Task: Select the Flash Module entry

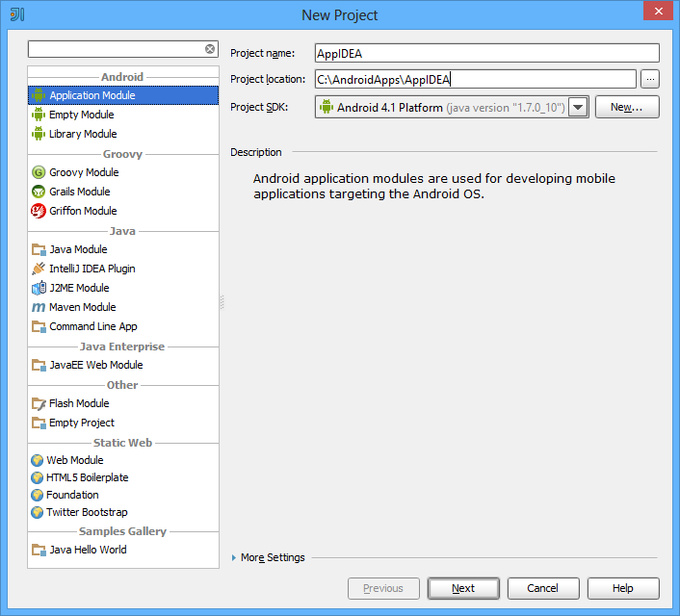Action: (x=123, y=403)
